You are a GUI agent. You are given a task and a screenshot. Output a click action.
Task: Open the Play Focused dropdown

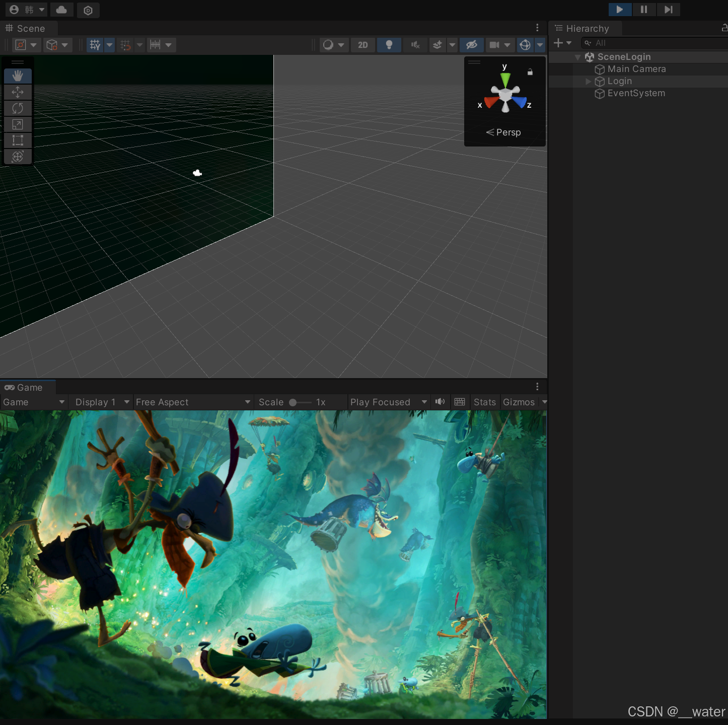click(x=389, y=402)
